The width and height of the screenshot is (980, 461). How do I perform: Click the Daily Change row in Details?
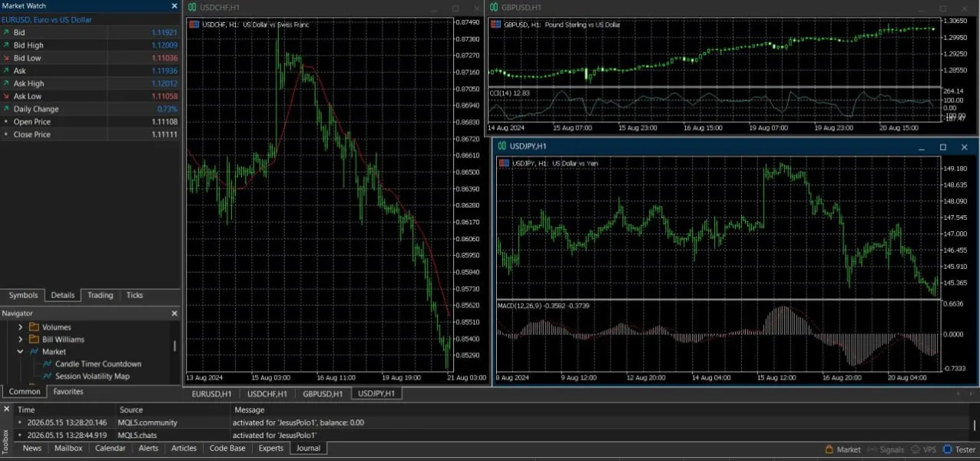(x=90, y=109)
